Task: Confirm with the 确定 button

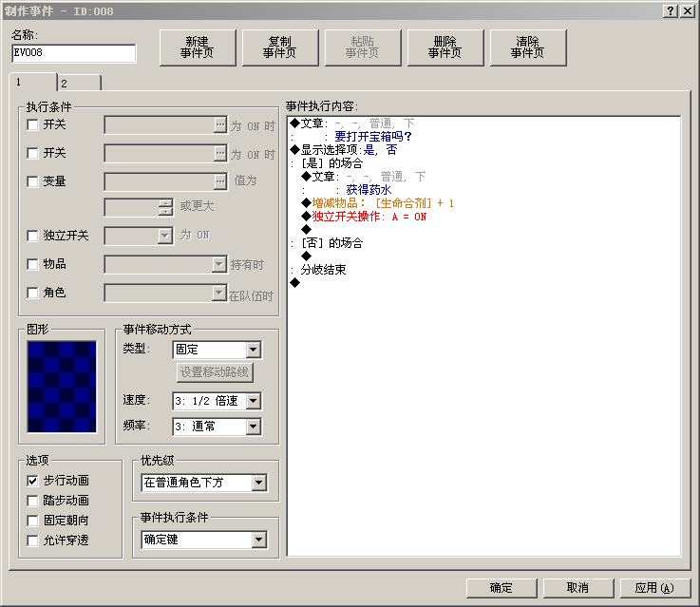Action: 501,588
